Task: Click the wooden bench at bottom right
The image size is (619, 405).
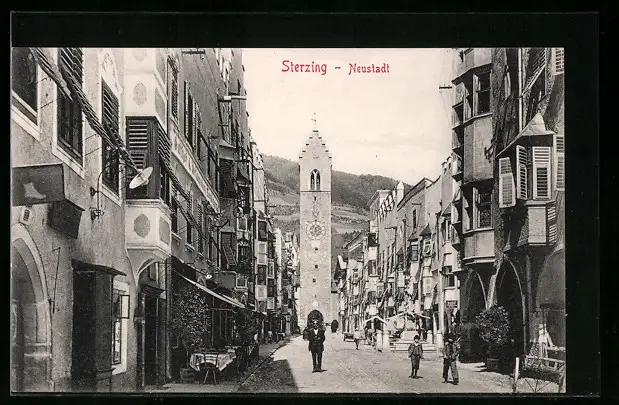Action: pos(543,363)
